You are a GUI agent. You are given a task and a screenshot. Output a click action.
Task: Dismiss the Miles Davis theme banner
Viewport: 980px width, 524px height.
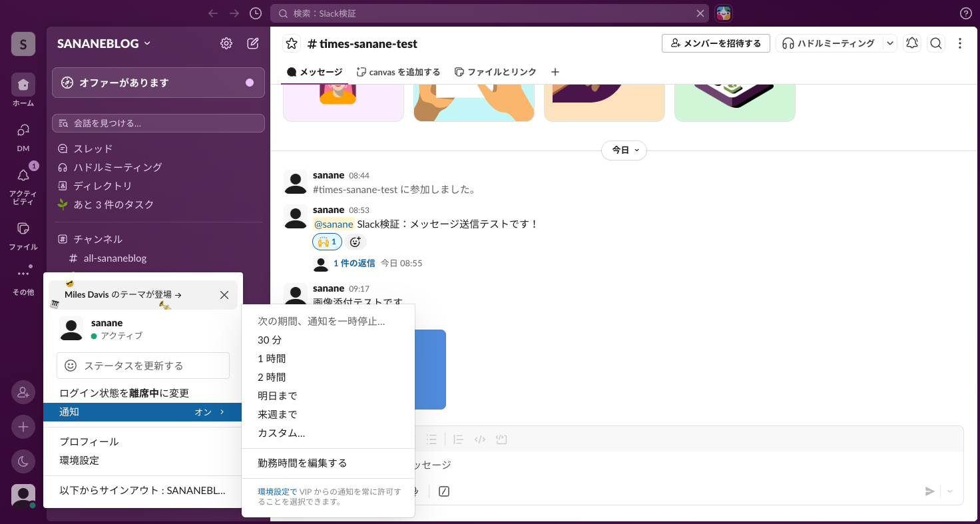click(224, 295)
